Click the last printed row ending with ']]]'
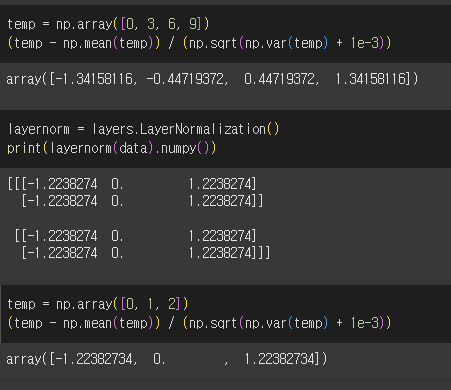Screen dimensions: 451x390 (146, 253)
